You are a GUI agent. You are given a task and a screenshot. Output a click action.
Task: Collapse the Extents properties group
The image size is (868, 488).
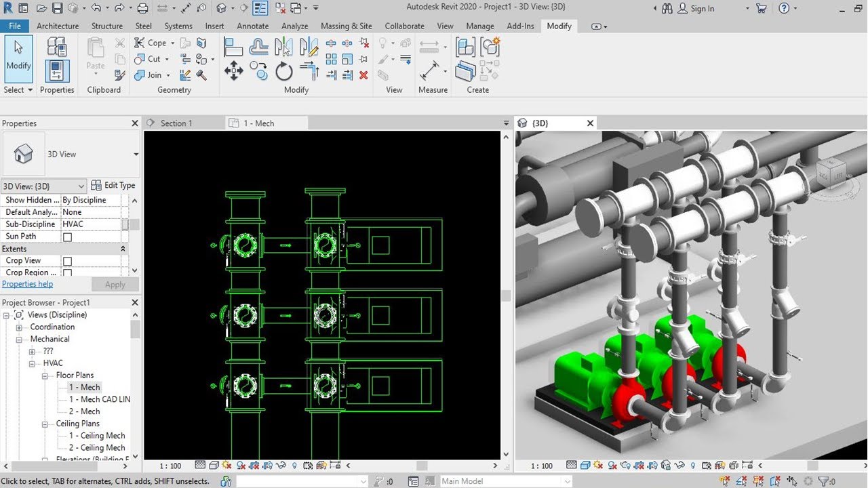pos(123,249)
